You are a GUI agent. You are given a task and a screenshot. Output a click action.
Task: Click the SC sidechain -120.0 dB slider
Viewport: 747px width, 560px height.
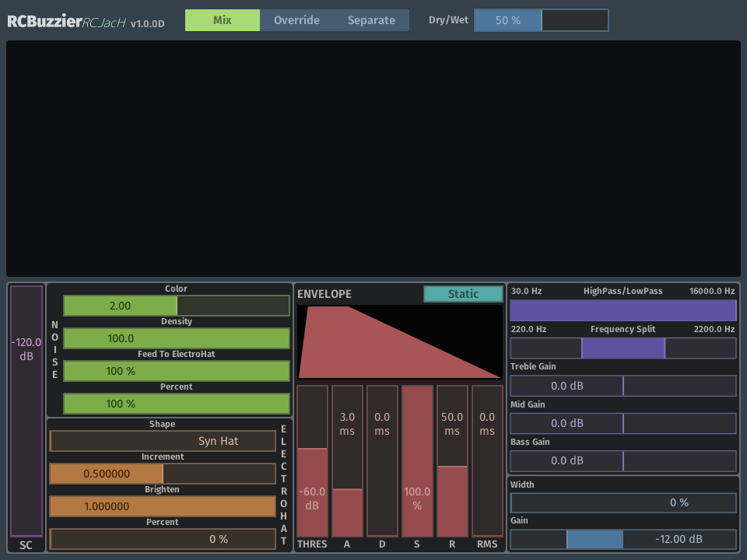click(x=26, y=411)
